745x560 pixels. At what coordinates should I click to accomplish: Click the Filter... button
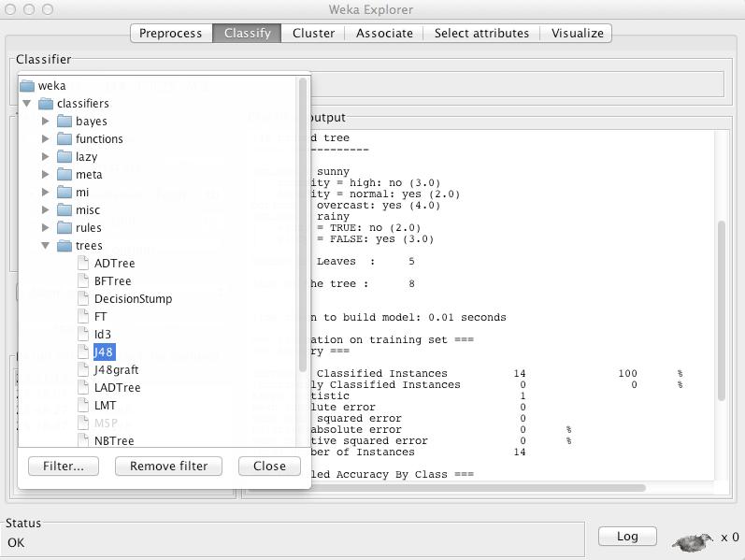(x=64, y=466)
